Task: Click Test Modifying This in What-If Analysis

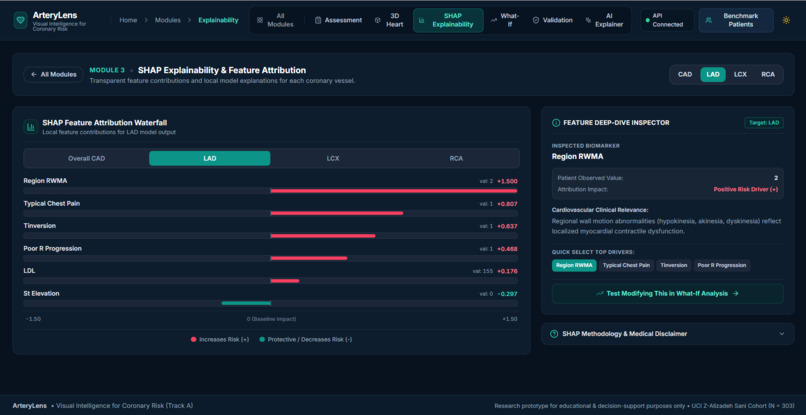Action: (x=667, y=294)
